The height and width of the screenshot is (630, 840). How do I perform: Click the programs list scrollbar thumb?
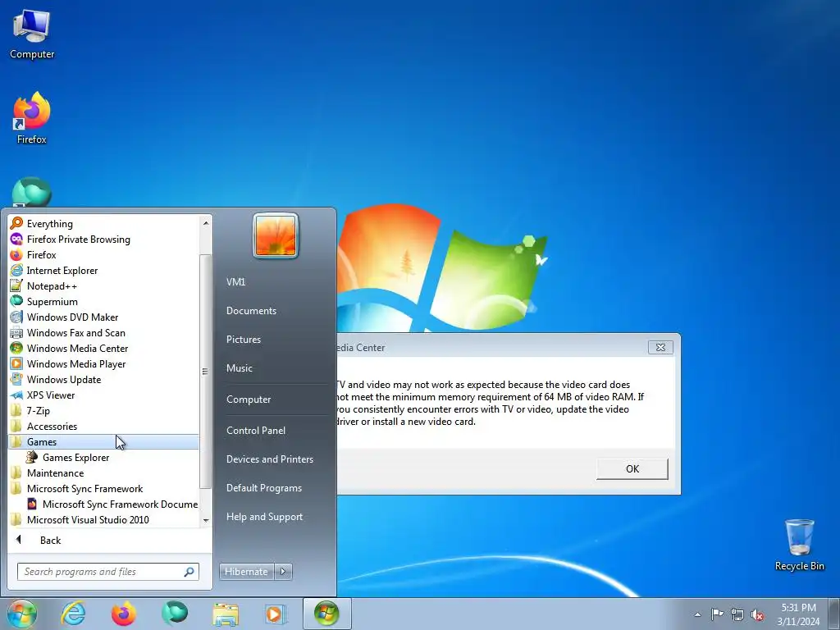pyautogui.click(x=205, y=372)
